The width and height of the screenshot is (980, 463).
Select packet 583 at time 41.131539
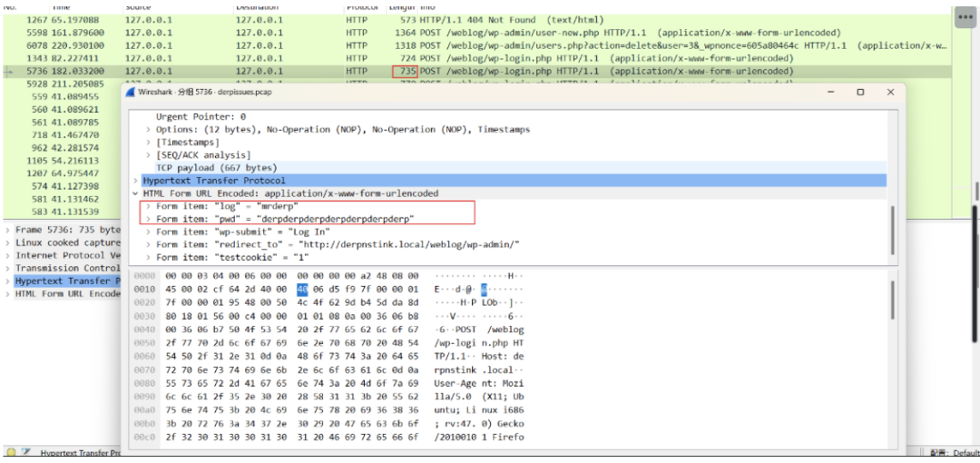[63, 212]
